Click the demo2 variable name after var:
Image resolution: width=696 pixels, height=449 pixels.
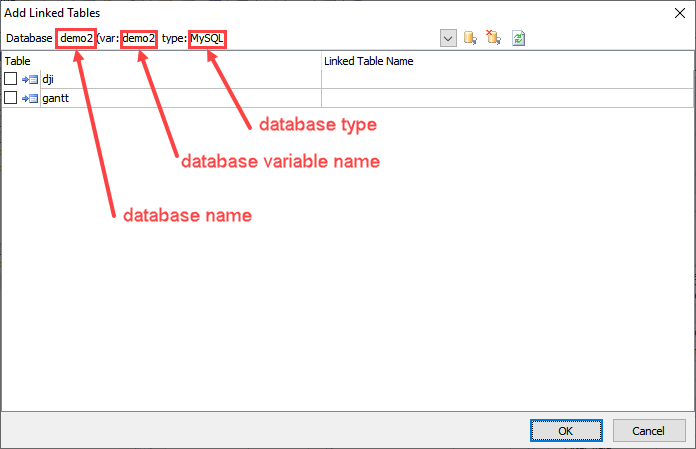[x=139, y=38]
